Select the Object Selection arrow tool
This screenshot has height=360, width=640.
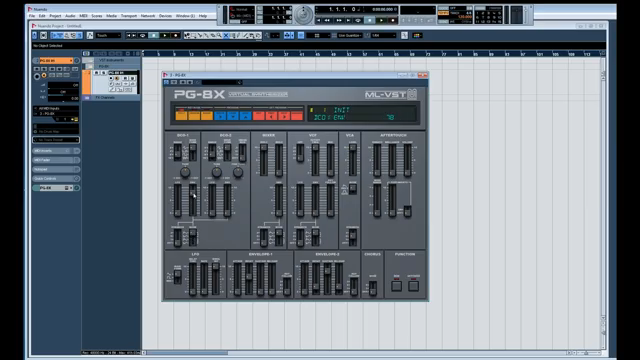(187, 36)
